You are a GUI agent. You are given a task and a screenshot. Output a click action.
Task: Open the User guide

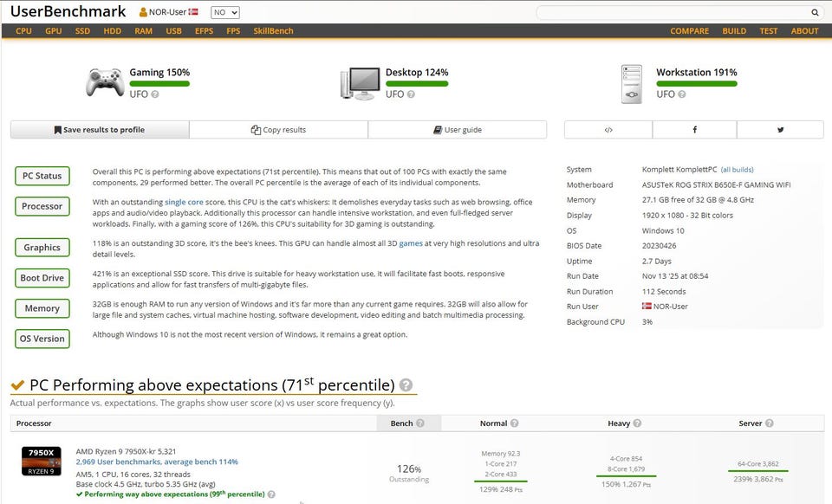pyautogui.click(x=458, y=130)
